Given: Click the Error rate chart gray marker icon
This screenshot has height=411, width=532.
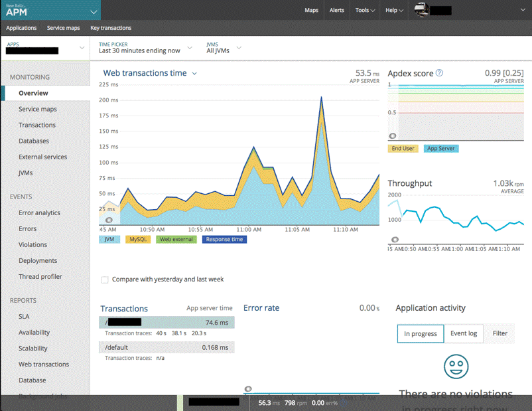Looking at the screenshot, I should pyautogui.click(x=248, y=389).
